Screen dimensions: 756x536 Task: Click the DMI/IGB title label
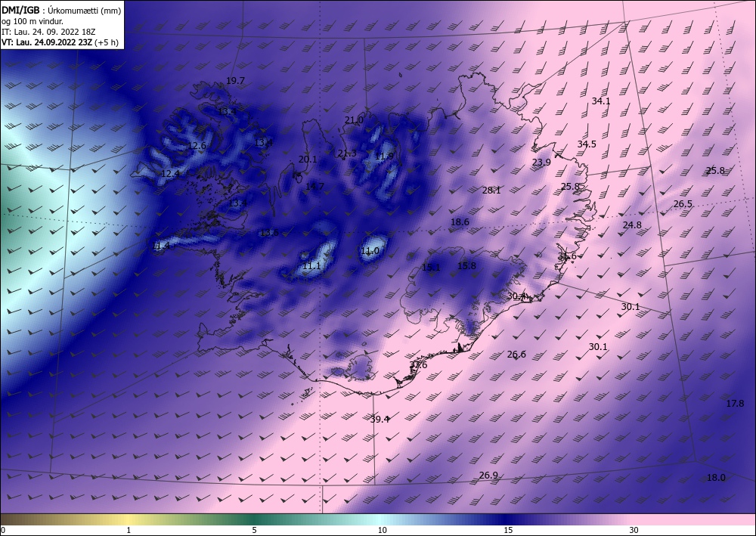click(20, 10)
